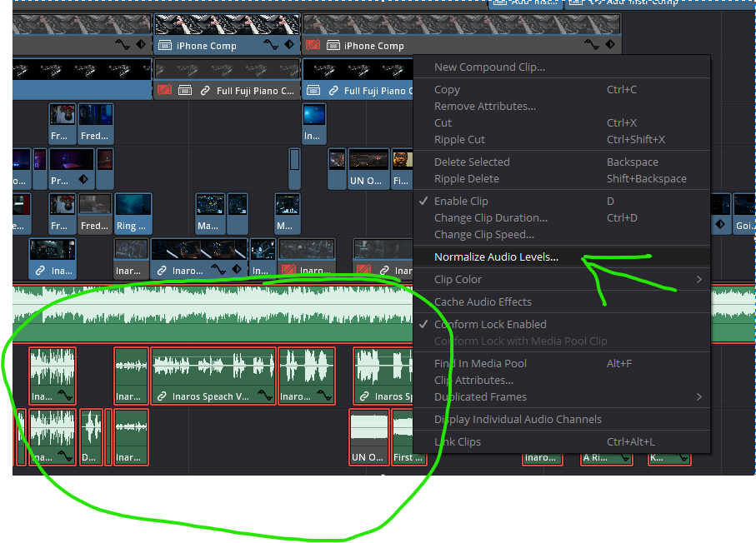Click red flag icon on Full Fuji Piano clip
The height and width of the screenshot is (543, 756).
coord(165,90)
